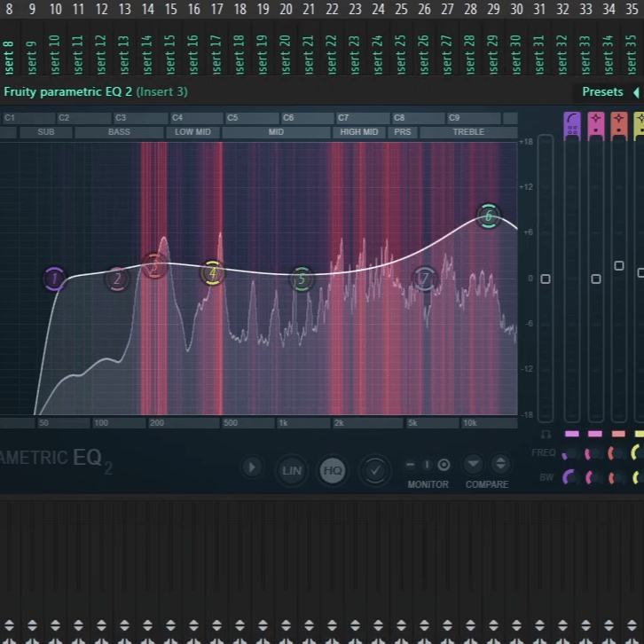
Task: Click the Fruity parametric EQ 2 title
Action: (x=68, y=91)
